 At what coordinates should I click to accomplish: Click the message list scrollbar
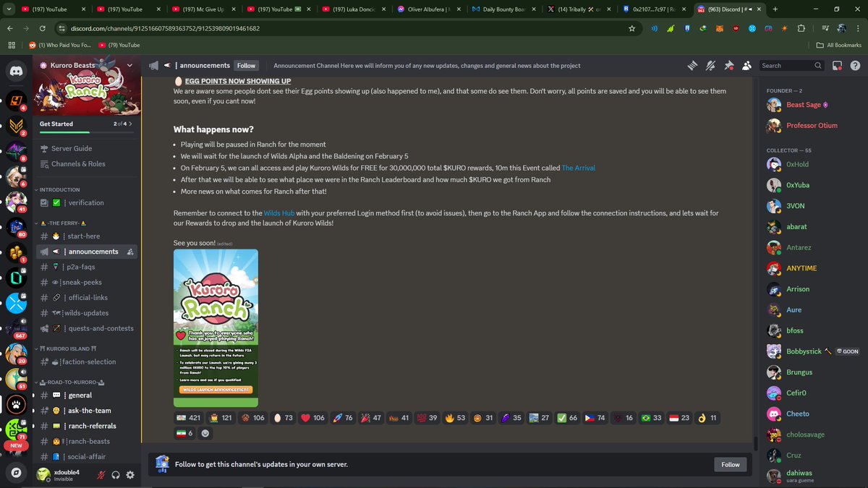pos(757,443)
